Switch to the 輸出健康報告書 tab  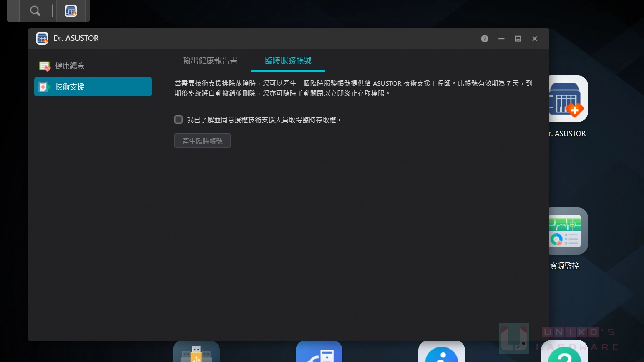pos(210,60)
